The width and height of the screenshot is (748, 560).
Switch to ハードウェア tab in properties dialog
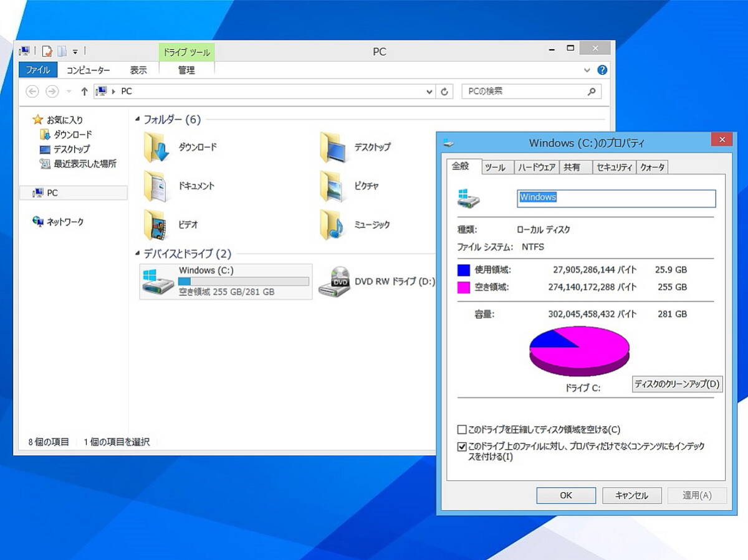(537, 167)
